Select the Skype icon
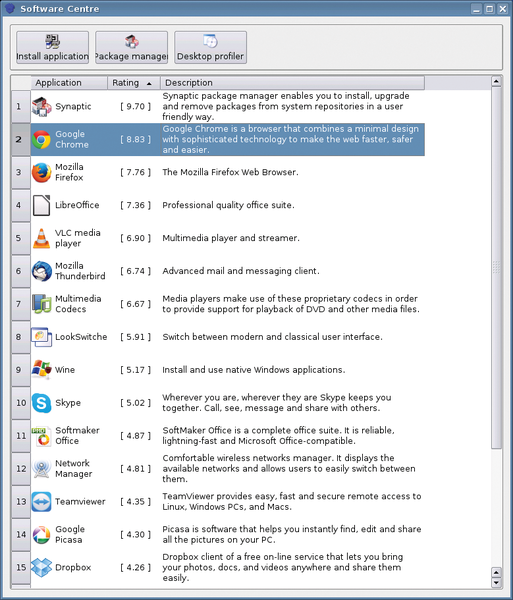The height and width of the screenshot is (600, 513). pyautogui.click(x=41, y=403)
